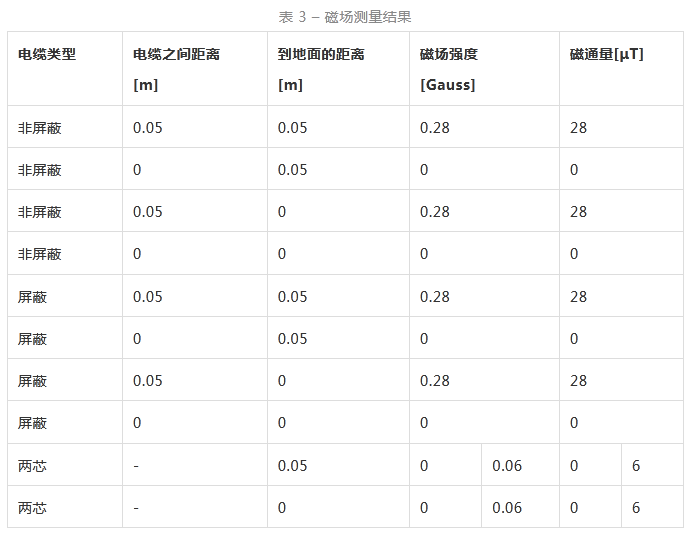Click the first 两芯 row label
The height and width of the screenshot is (535, 691).
pyautogui.click(x=33, y=466)
